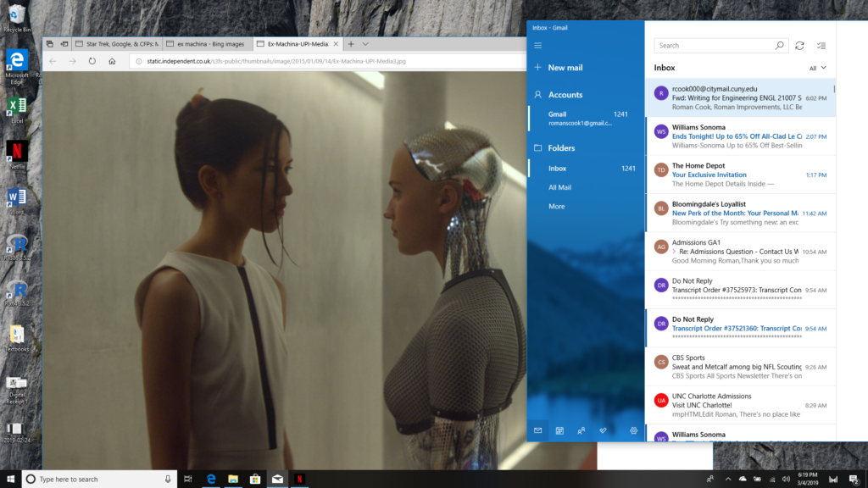Open the All filter dropdown

pos(818,68)
